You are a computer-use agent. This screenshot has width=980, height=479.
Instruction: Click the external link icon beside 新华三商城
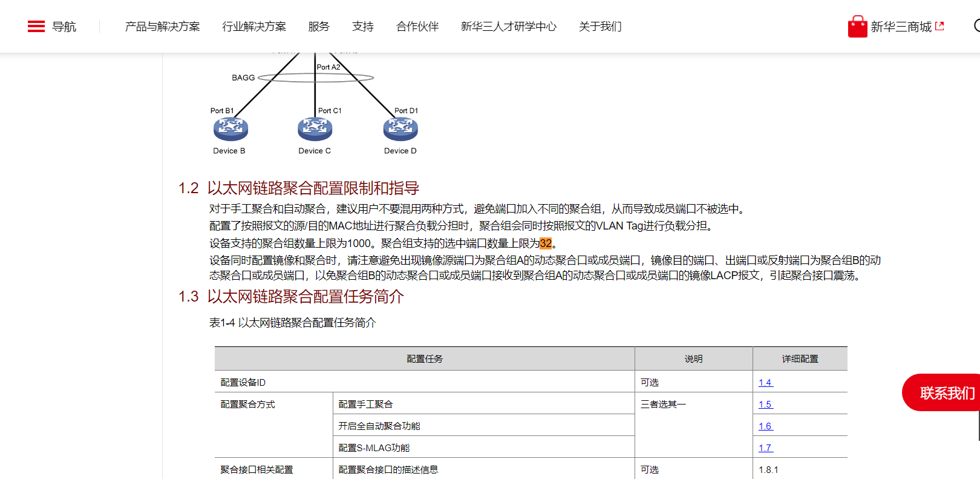coord(939,26)
